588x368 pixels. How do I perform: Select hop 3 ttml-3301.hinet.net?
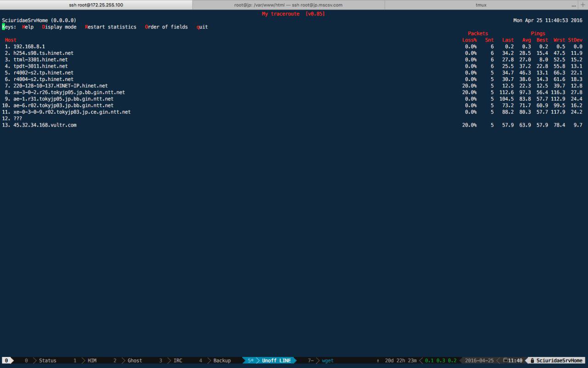40,59
